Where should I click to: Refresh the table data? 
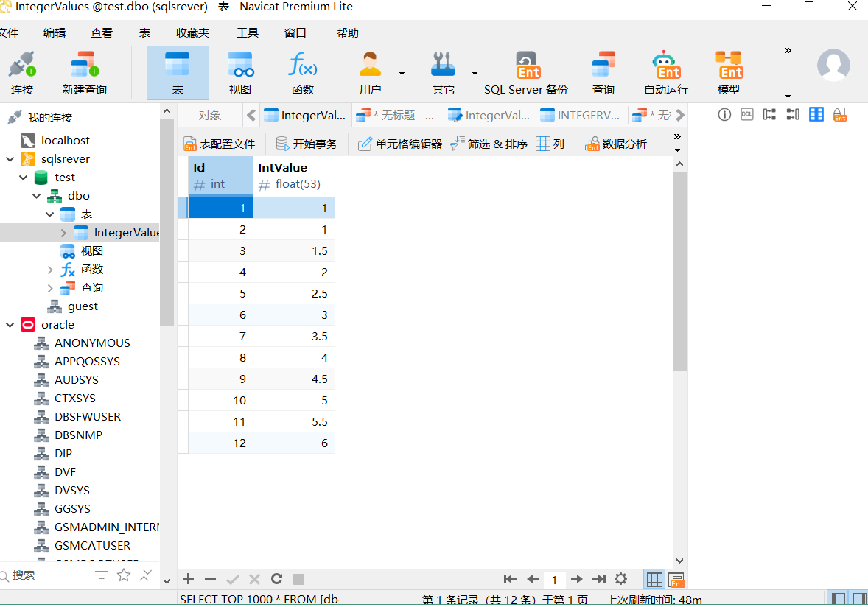click(277, 579)
